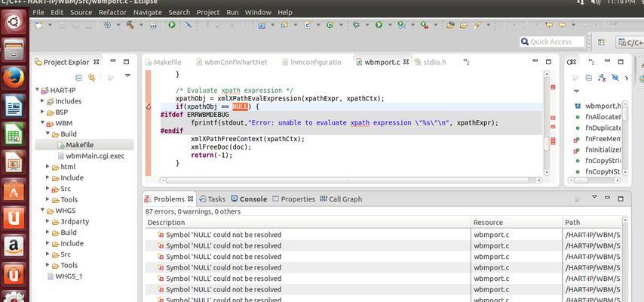Click the New Source Folder icon
The width and height of the screenshot is (644, 302).
coord(284,25)
